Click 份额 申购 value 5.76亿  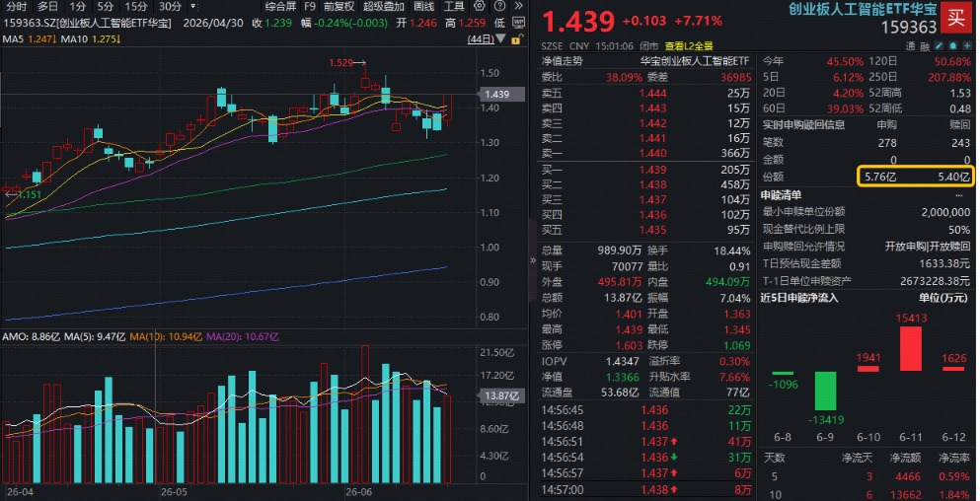click(880, 178)
